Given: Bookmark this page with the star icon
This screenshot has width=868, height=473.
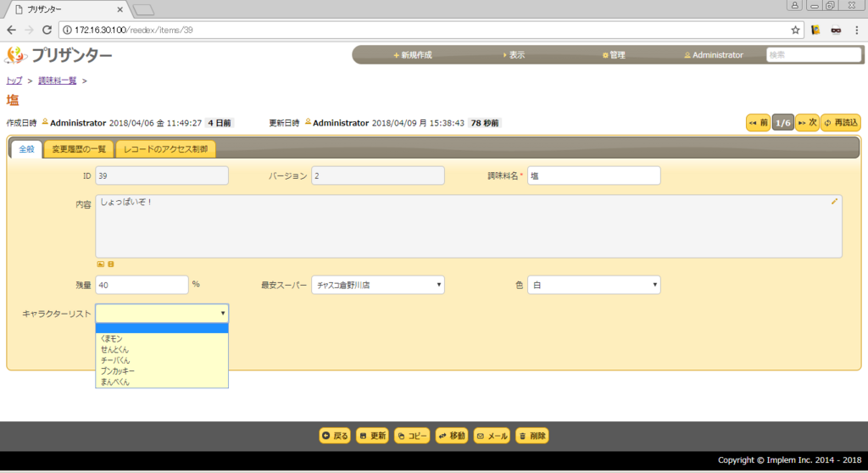Looking at the screenshot, I should (x=795, y=30).
